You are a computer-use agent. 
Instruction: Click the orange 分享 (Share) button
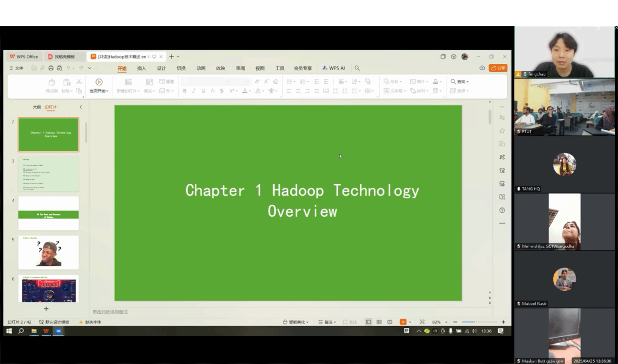pos(498,68)
